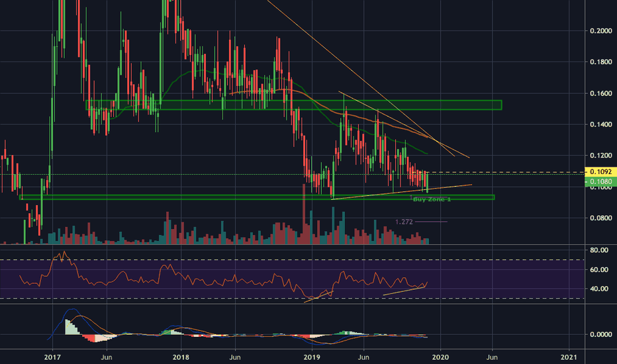This screenshot has height=364, width=617.
Task: Click the 2018 time axis label
Action: pos(181,357)
